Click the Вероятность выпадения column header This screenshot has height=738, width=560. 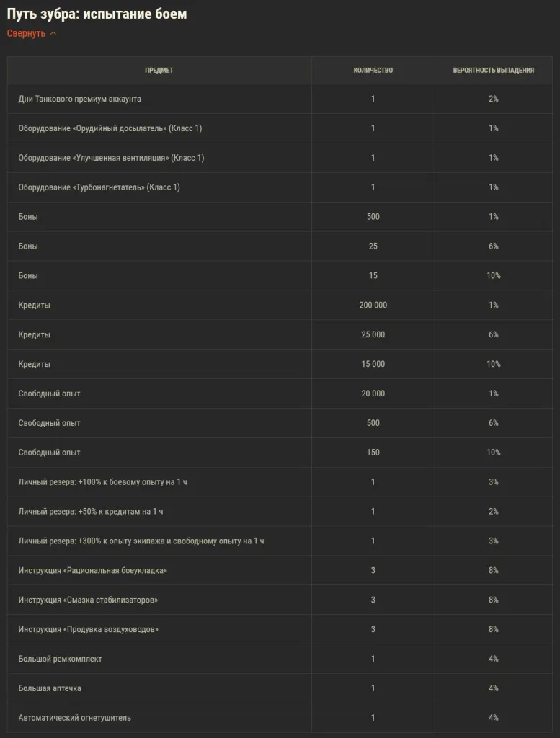(493, 71)
